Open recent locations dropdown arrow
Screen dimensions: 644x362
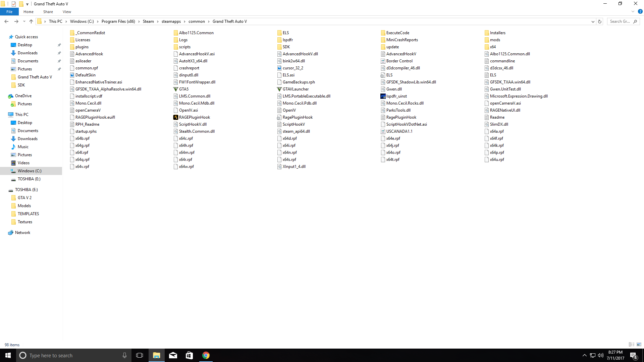(x=24, y=21)
